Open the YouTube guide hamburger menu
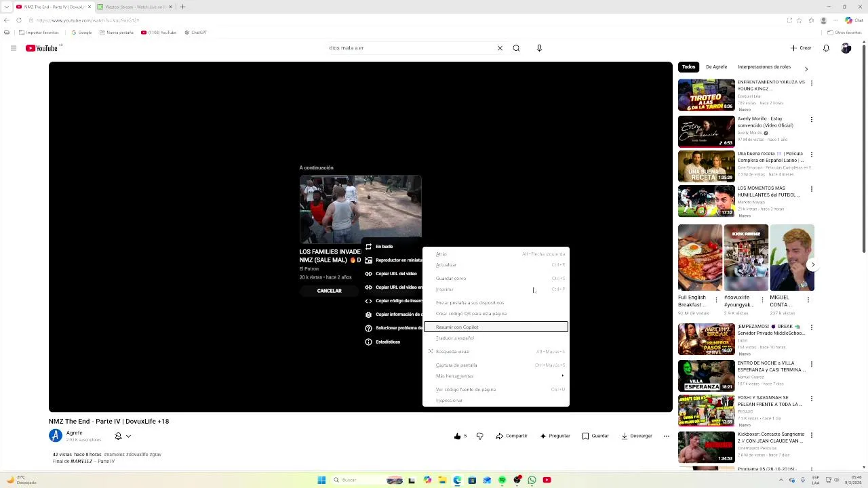 click(x=13, y=48)
